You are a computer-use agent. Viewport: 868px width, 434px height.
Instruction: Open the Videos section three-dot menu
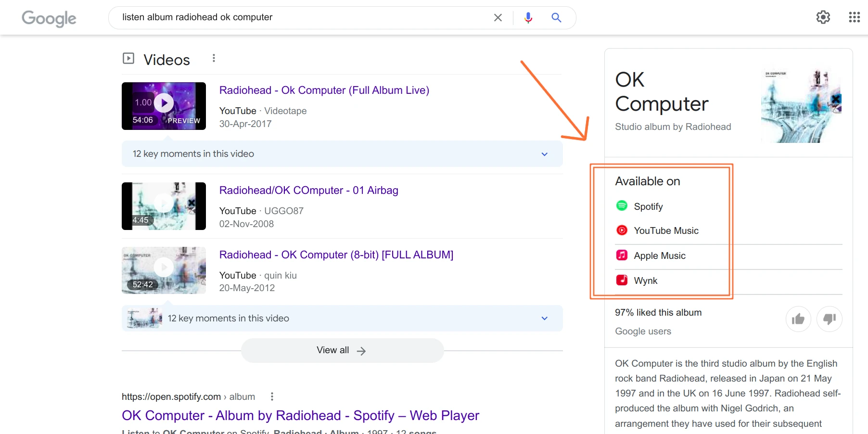point(214,58)
